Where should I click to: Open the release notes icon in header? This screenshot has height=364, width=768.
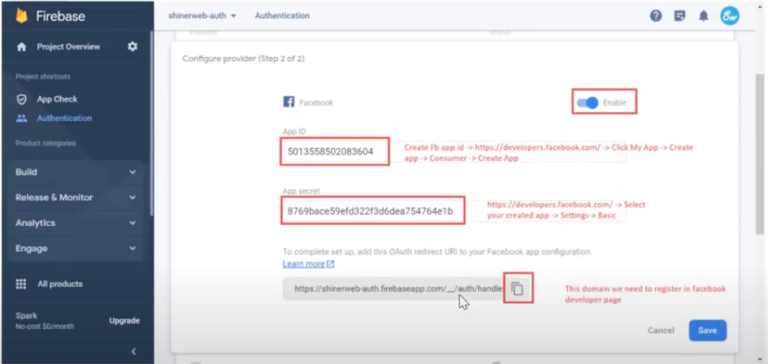tap(680, 16)
